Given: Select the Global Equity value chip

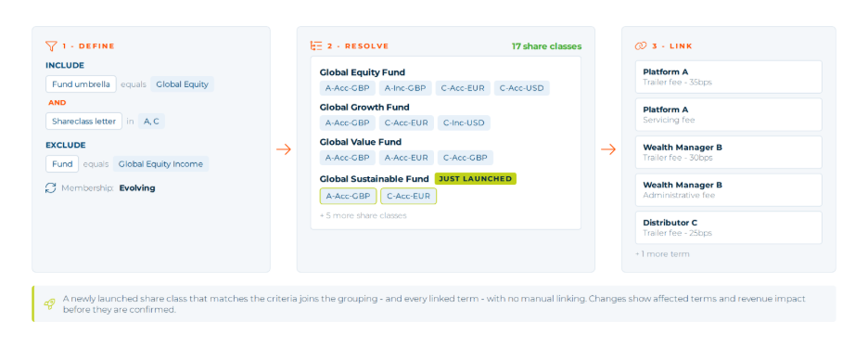Looking at the screenshot, I should [x=182, y=84].
